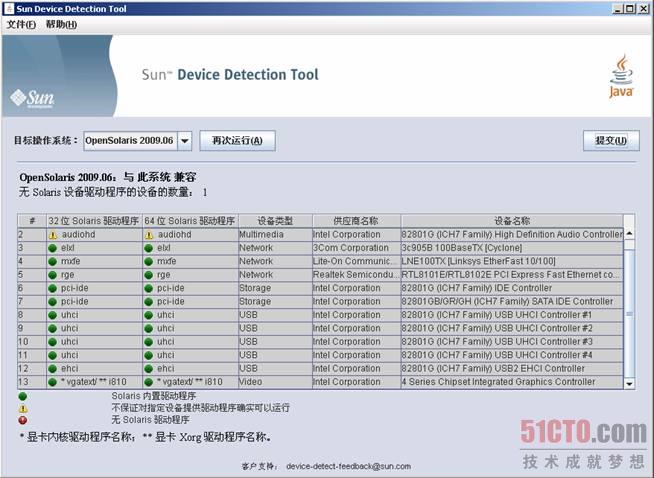Click the warning icon beside 64-bit audiohd
The image size is (654, 478).
[x=149, y=235]
